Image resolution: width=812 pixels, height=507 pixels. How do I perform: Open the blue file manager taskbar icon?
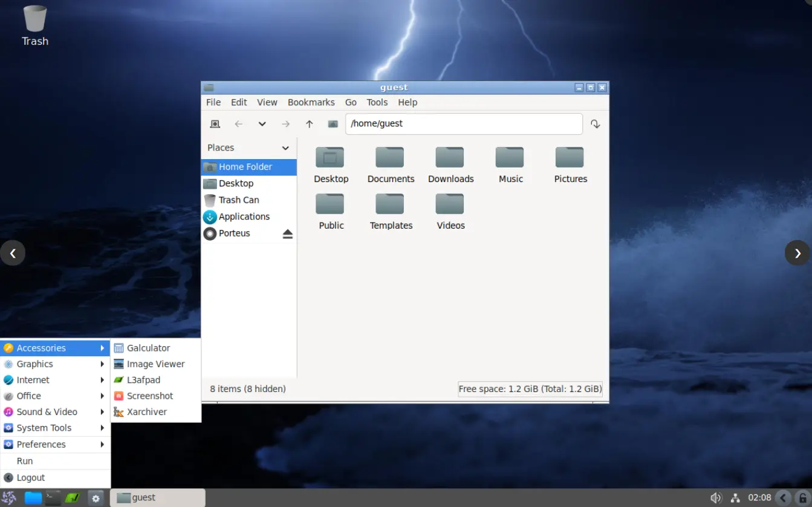tap(33, 498)
